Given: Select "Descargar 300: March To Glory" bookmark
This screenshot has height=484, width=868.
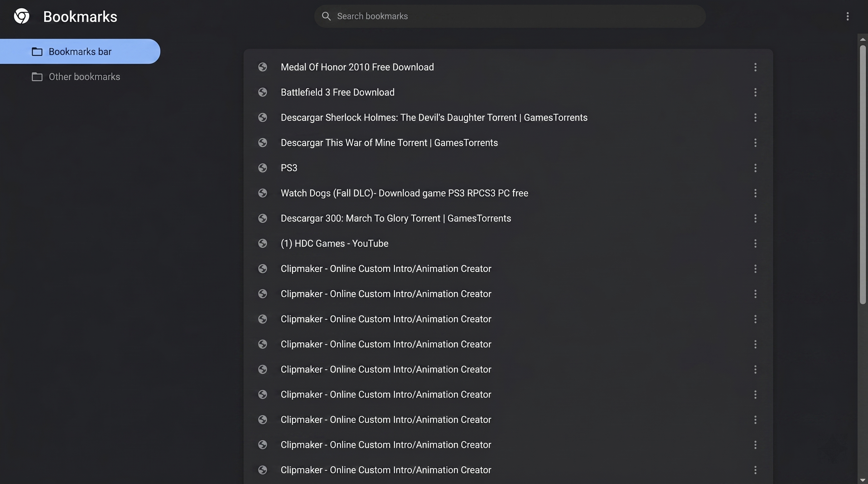Looking at the screenshot, I should click(x=396, y=218).
